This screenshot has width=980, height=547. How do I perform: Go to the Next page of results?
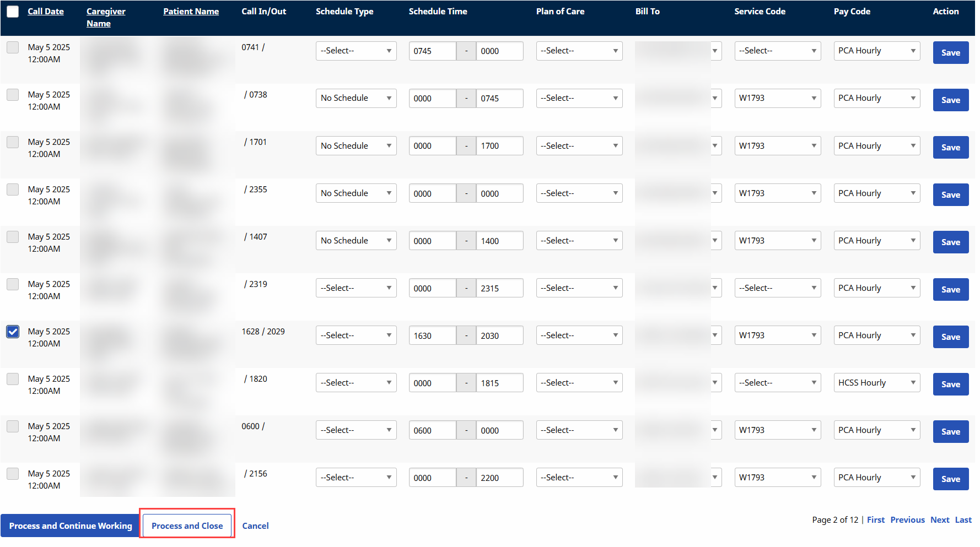click(x=939, y=519)
